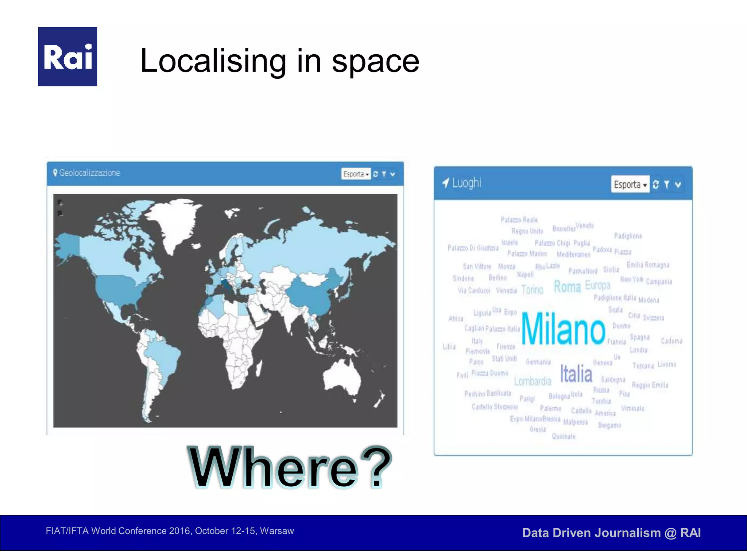Click the 'Where?' caption text

click(290, 467)
